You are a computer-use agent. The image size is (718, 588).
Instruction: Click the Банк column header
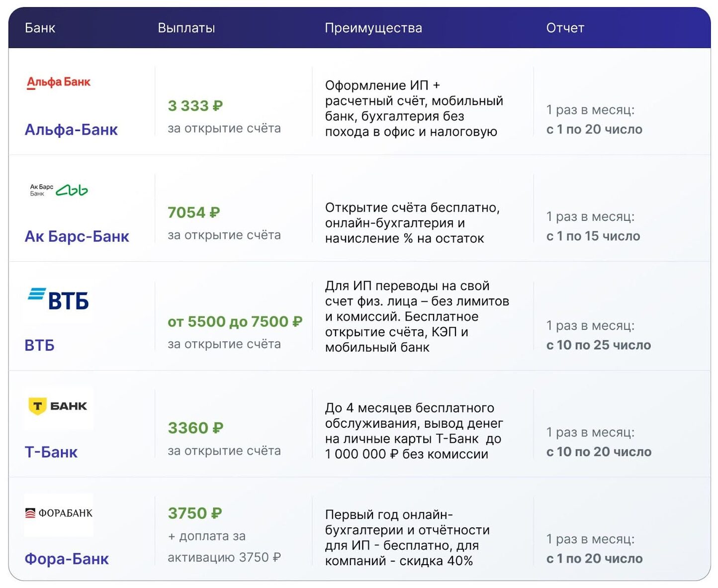coord(40,28)
